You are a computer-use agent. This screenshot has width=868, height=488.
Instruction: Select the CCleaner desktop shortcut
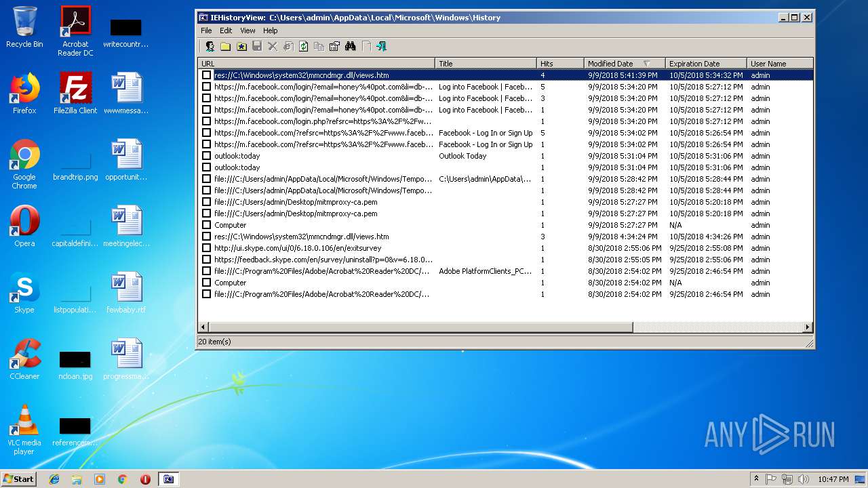(x=24, y=359)
